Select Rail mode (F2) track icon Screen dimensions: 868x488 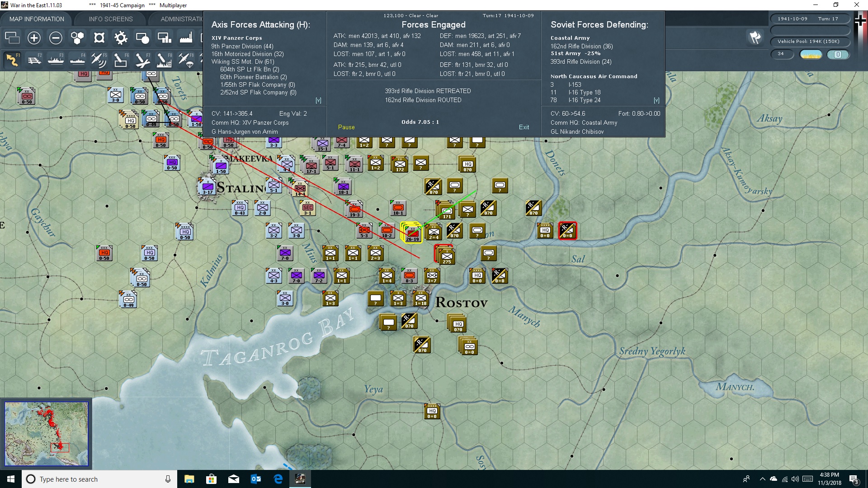pos(34,60)
